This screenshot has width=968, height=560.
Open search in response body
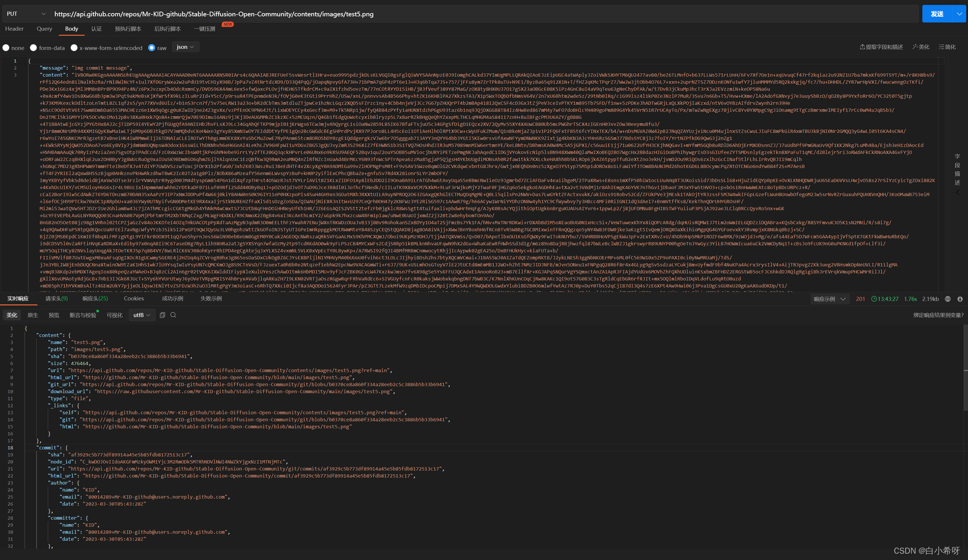(x=173, y=315)
